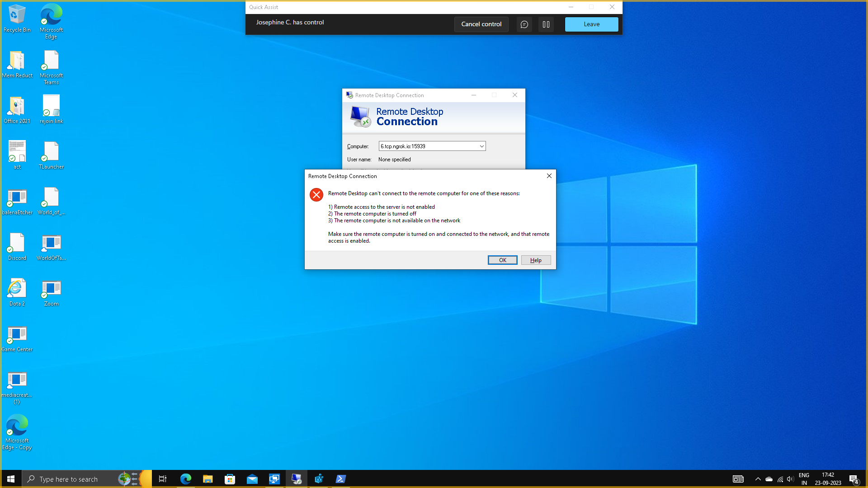This screenshot has width=868, height=488.
Task: Open PowerShell from the taskbar
Action: point(341,479)
